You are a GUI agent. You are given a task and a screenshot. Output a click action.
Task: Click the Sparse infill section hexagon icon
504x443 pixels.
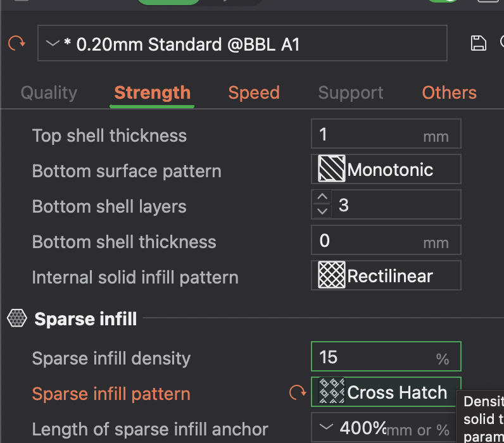(x=17, y=318)
